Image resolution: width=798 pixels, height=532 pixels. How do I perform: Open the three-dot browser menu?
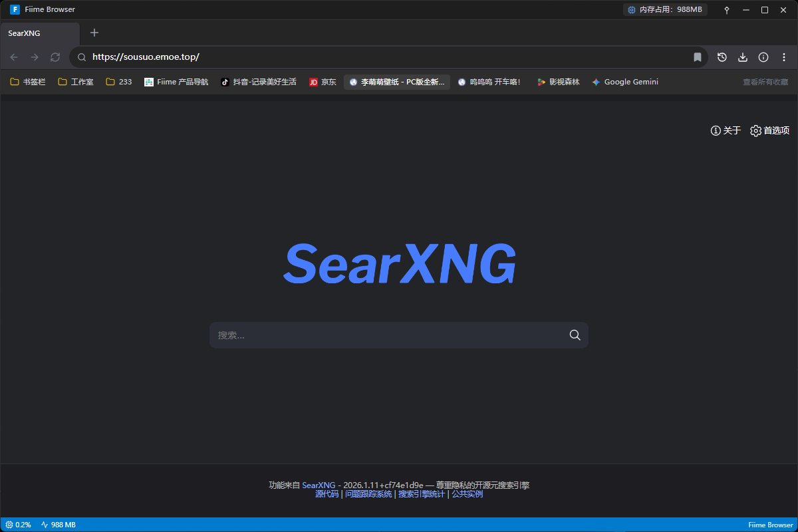[x=783, y=57]
